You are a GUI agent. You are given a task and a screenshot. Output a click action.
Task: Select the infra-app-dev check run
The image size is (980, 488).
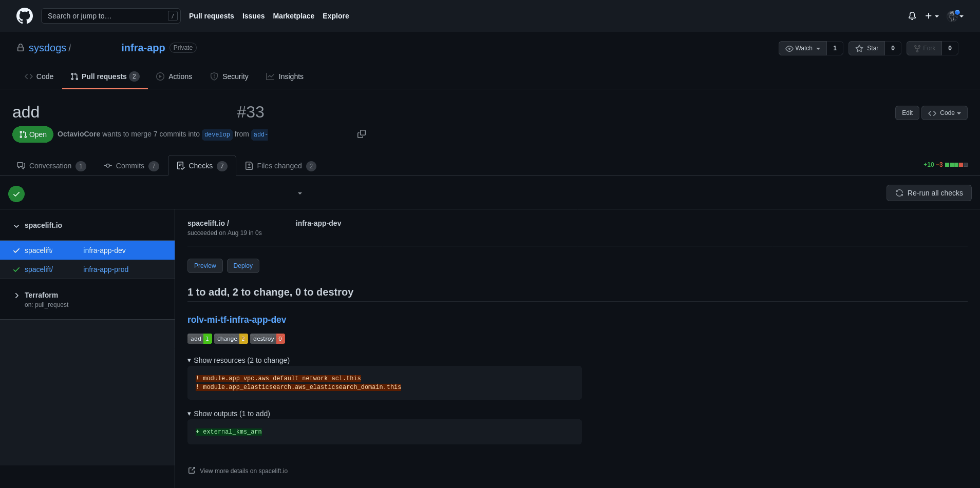click(87, 250)
